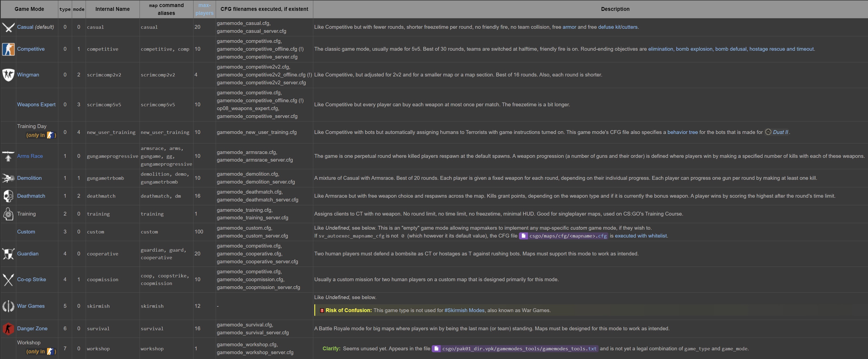Click the Guardian mode shield icon
868x359 pixels.
click(x=8, y=254)
